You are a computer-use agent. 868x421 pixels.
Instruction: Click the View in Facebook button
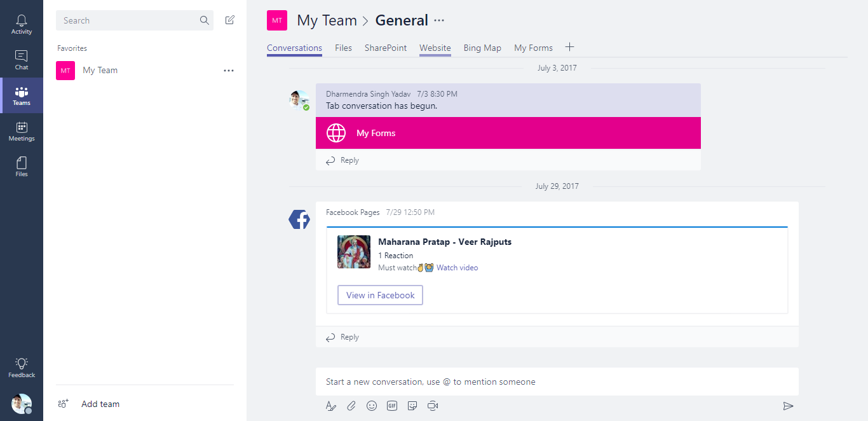pos(380,295)
